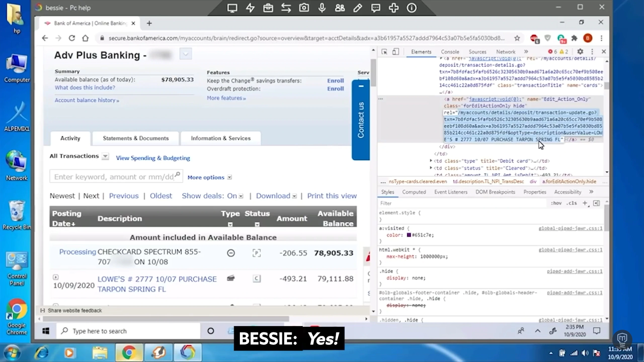
Task: Open the Event Listeners tab
Action: coord(451,192)
